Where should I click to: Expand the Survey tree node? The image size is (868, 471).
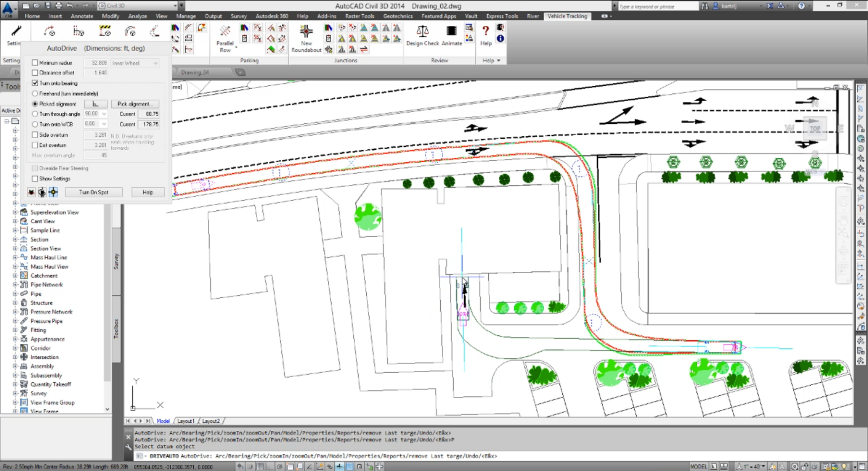14,393
